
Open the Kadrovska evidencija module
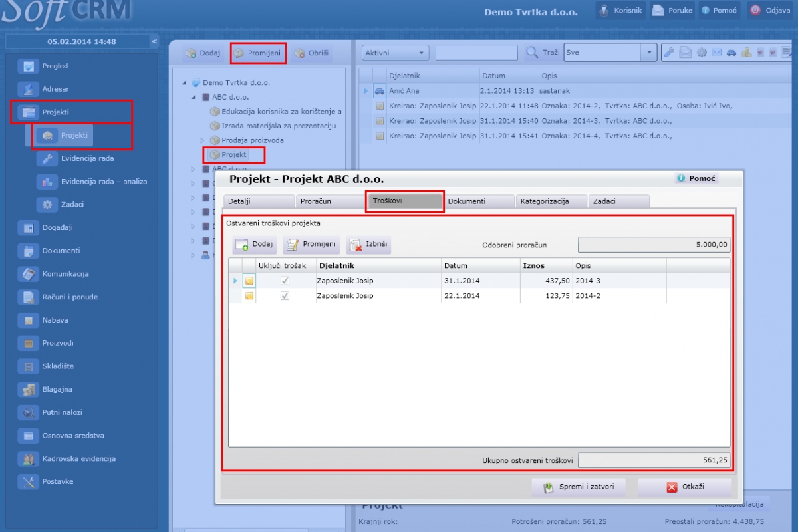coord(68,459)
